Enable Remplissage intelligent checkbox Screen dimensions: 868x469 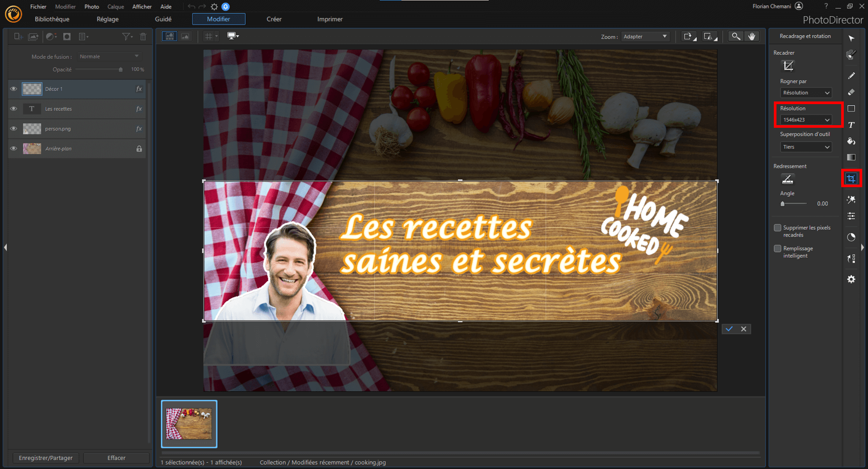click(x=778, y=248)
